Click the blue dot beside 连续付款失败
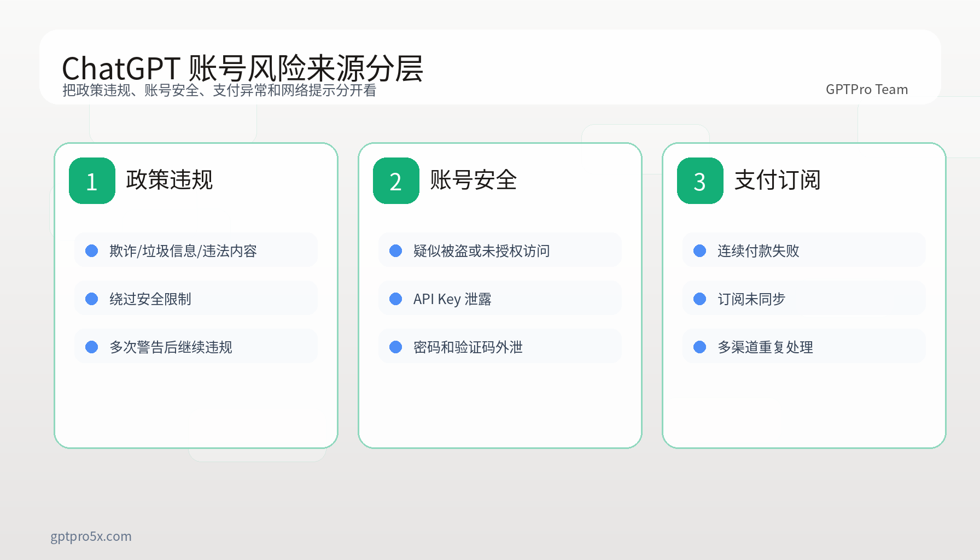This screenshot has width=980, height=560. [x=700, y=250]
